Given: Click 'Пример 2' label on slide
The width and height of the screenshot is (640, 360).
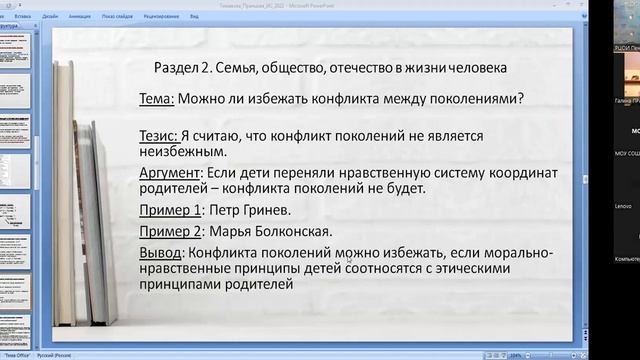Looking at the screenshot, I should coord(170,231).
